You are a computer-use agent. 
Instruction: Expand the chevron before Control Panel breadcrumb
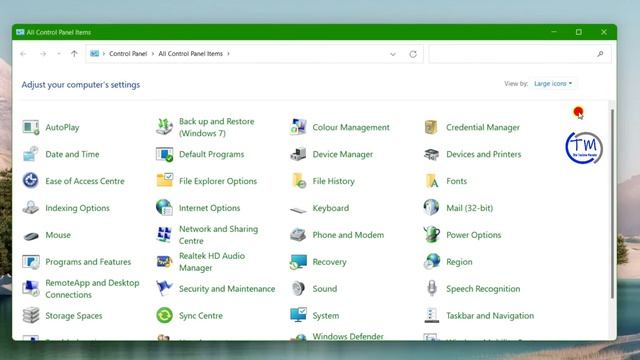click(x=104, y=54)
